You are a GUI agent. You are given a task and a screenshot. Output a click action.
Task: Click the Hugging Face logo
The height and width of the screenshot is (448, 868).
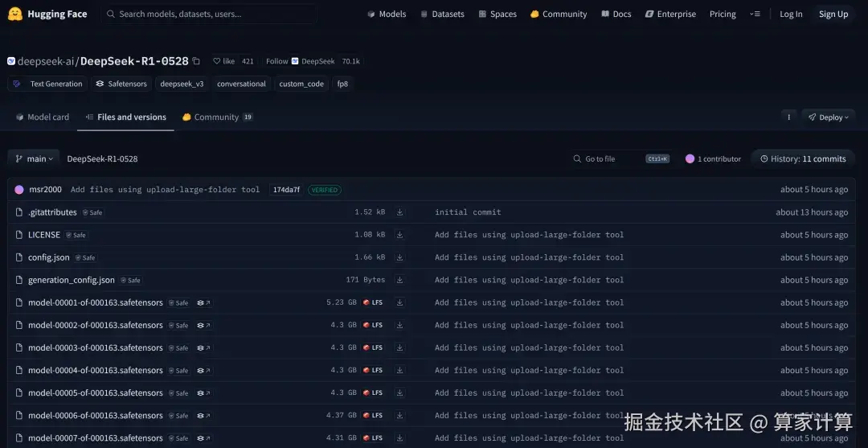(x=47, y=14)
